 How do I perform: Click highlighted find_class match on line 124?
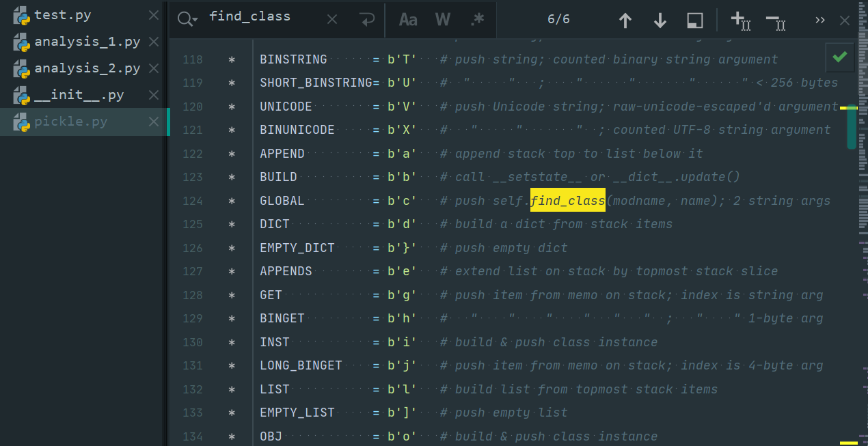(x=567, y=201)
